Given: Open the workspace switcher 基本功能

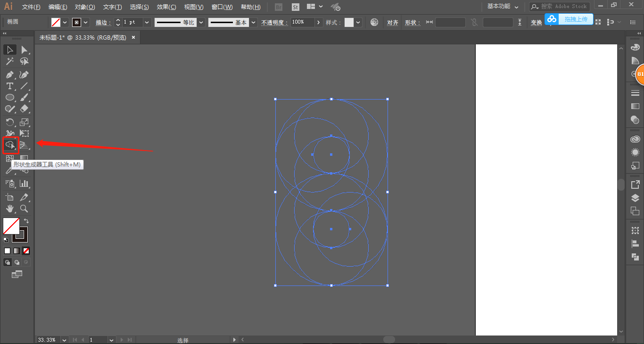Looking at the screenshot, I should click(503, 7).
